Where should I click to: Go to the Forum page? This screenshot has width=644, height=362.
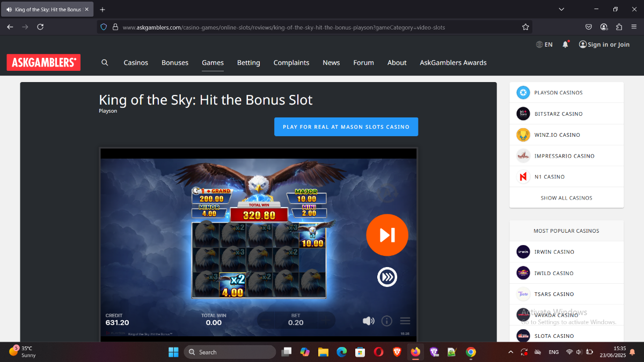363,63
